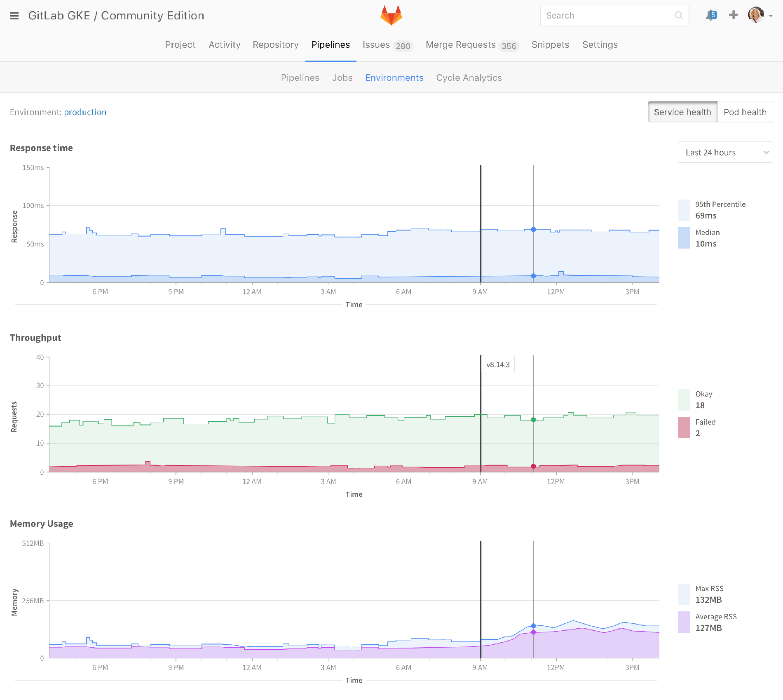Open the Cycle Analytics sub-tab
Screen dimensions: 783x700
[469, 78]
